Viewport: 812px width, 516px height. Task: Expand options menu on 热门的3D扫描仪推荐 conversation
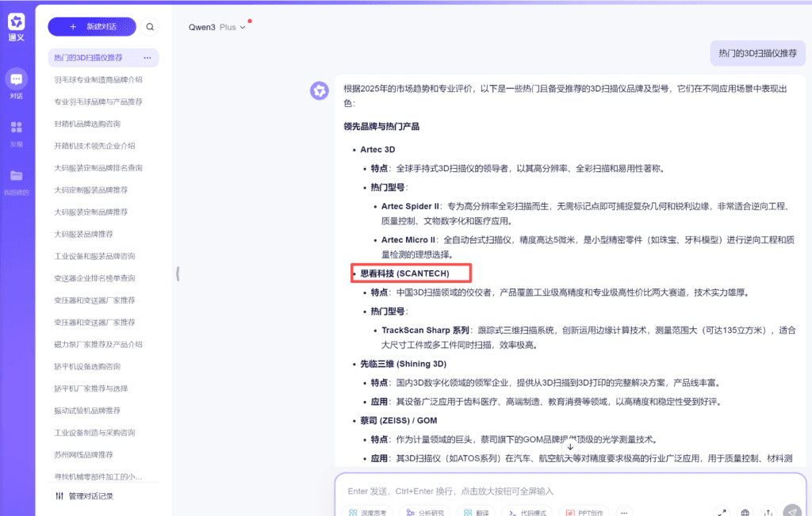(x=147, y=57)
